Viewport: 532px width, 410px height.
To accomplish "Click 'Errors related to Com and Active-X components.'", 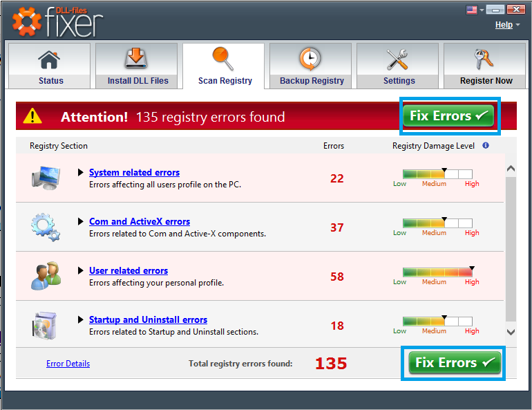I will point(178,234).
